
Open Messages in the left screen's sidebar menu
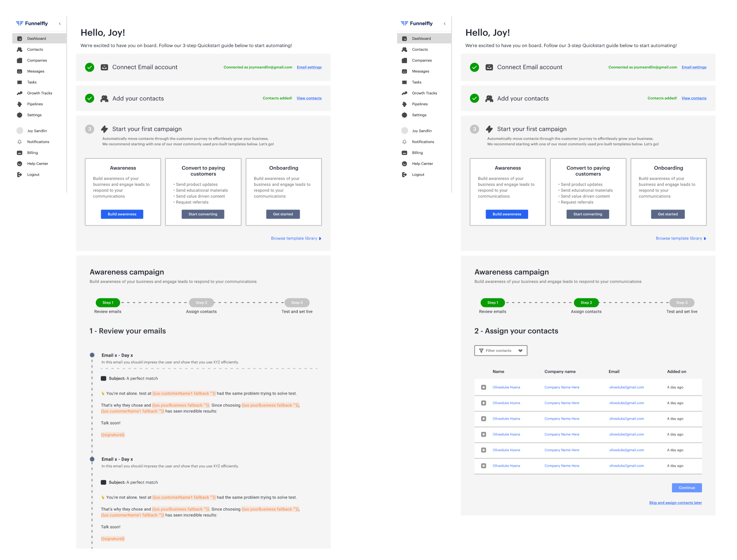pos(36,71)
